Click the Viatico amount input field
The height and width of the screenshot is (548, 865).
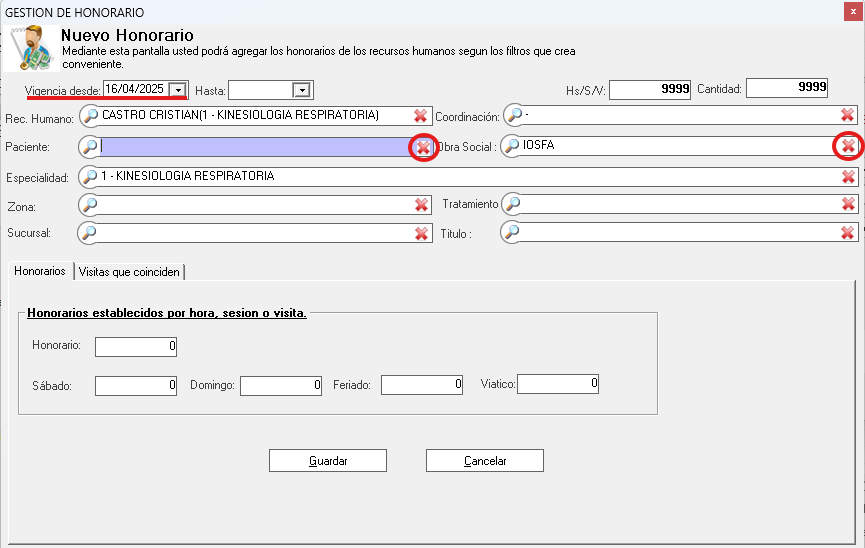click(557, 384)
